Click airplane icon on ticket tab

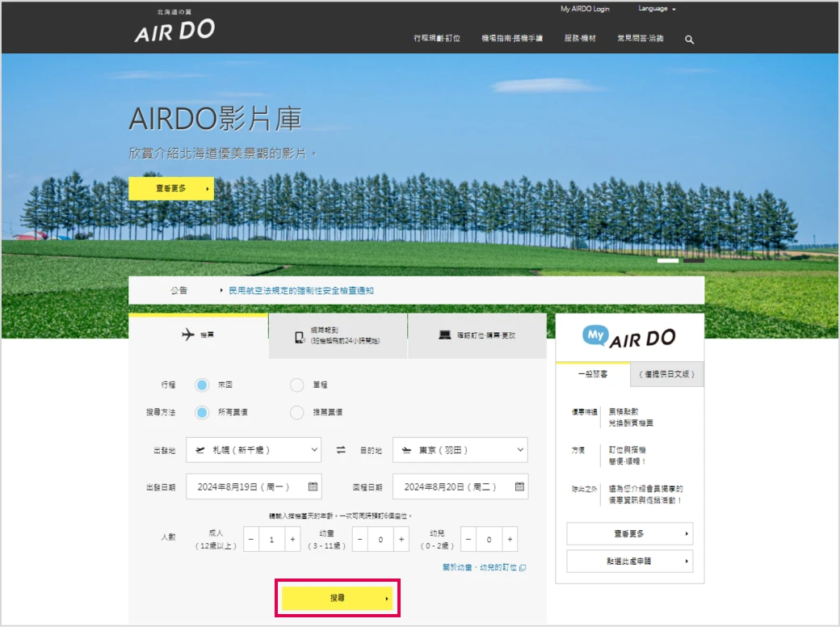point(187,335)
